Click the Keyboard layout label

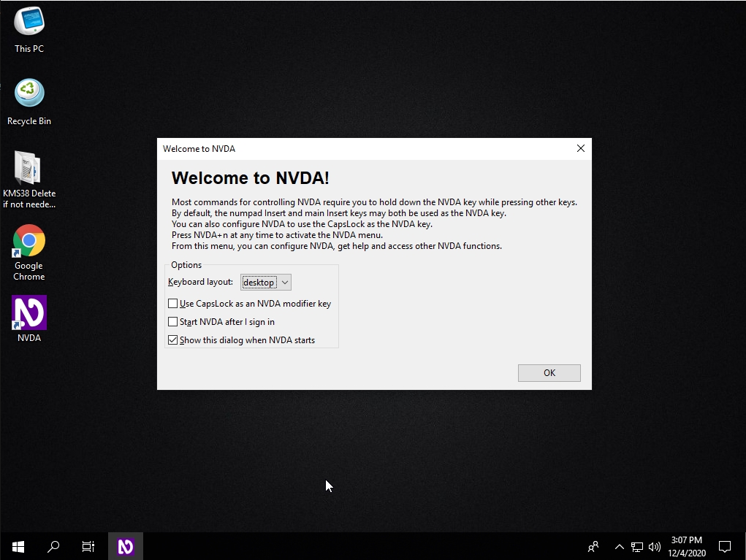[200, 282]
